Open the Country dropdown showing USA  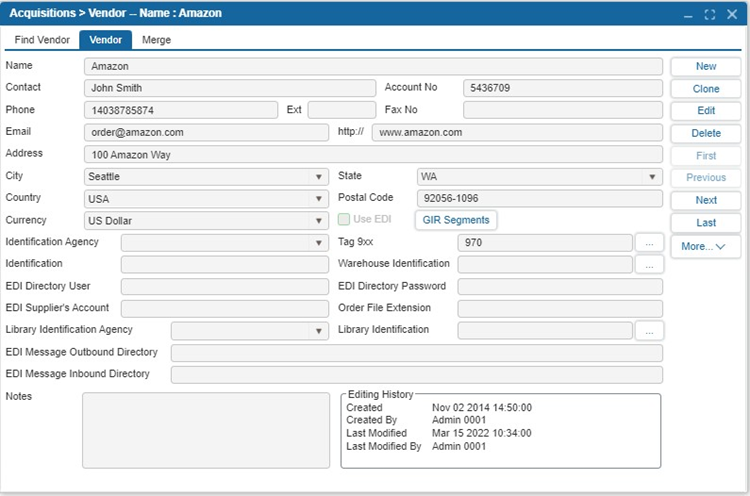206,198
